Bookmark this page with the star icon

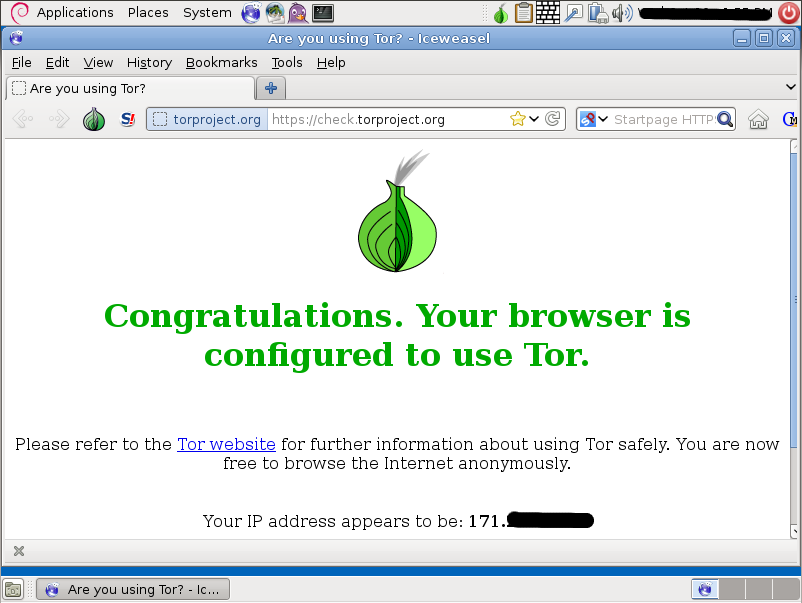pyautogui.click(x=518, y=119)
